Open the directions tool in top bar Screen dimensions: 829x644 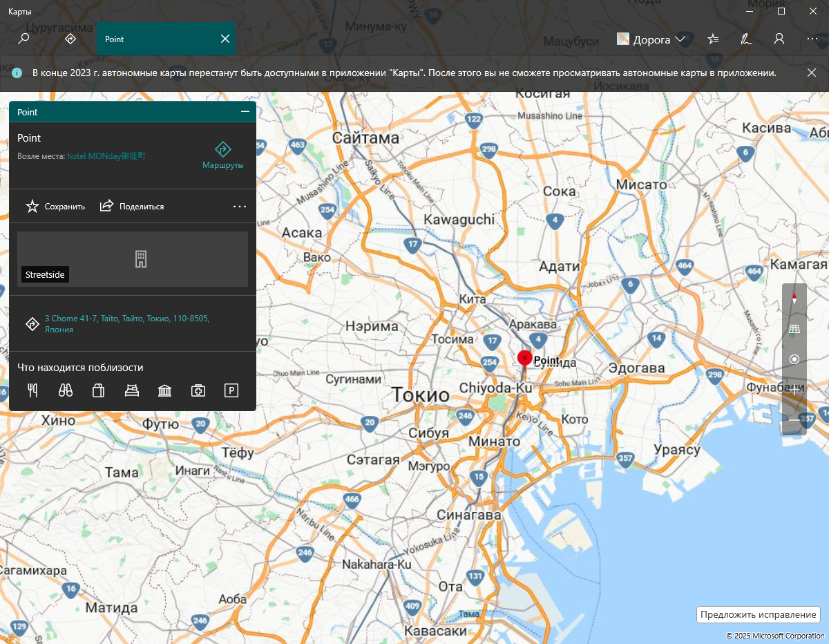(70, 39)
